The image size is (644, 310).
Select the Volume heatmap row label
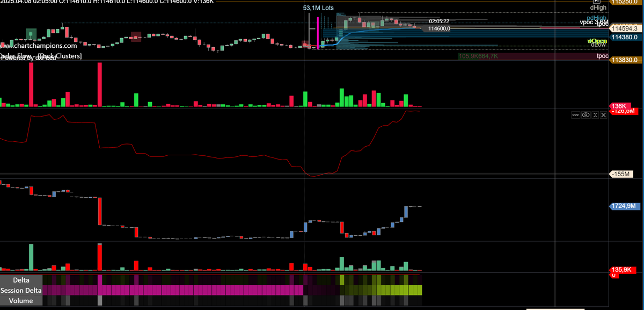[20, 300]
